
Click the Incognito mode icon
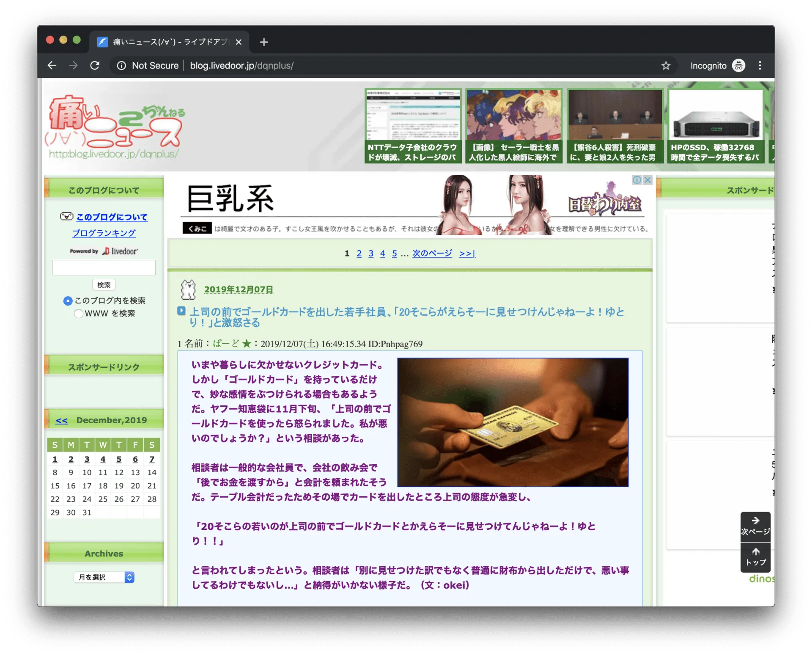[x=738, y=66]
